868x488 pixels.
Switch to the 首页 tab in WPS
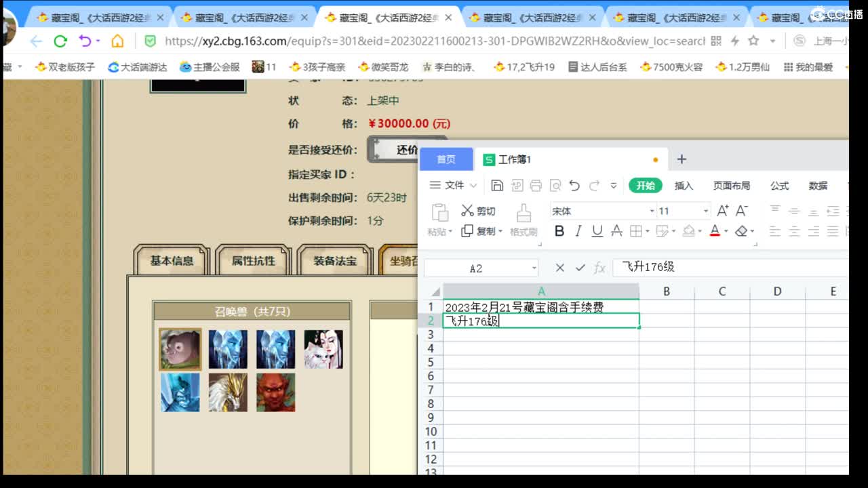click(446, 159)
